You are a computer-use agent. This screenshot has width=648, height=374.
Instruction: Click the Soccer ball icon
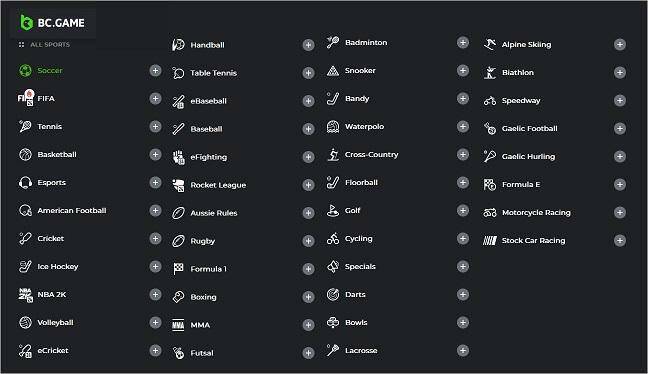[x=25, y=71]
